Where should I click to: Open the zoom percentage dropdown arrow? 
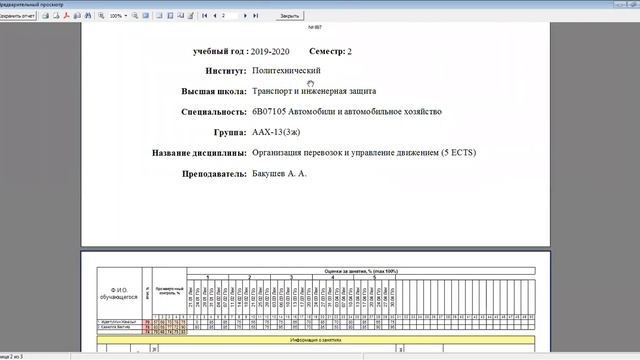click(126, 16)
